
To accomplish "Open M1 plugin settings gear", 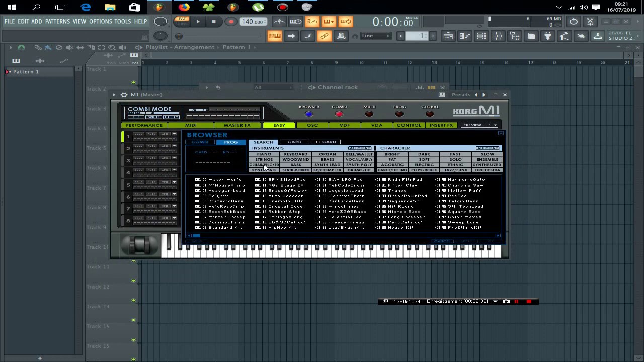I will coord(124,95).
